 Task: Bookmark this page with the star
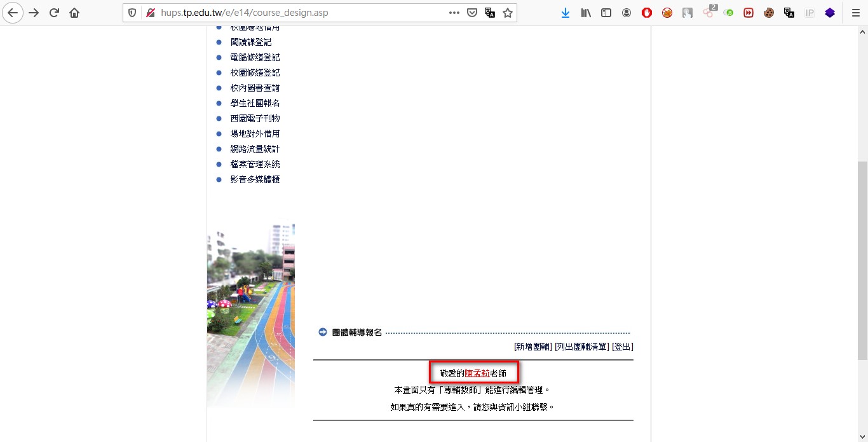point(508,13)
